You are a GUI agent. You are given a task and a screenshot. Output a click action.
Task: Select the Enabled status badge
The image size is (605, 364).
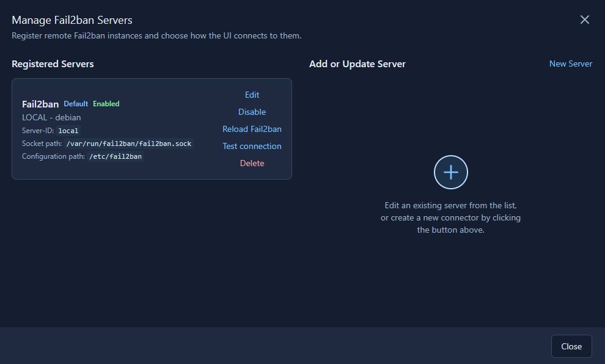coord(106,104)
